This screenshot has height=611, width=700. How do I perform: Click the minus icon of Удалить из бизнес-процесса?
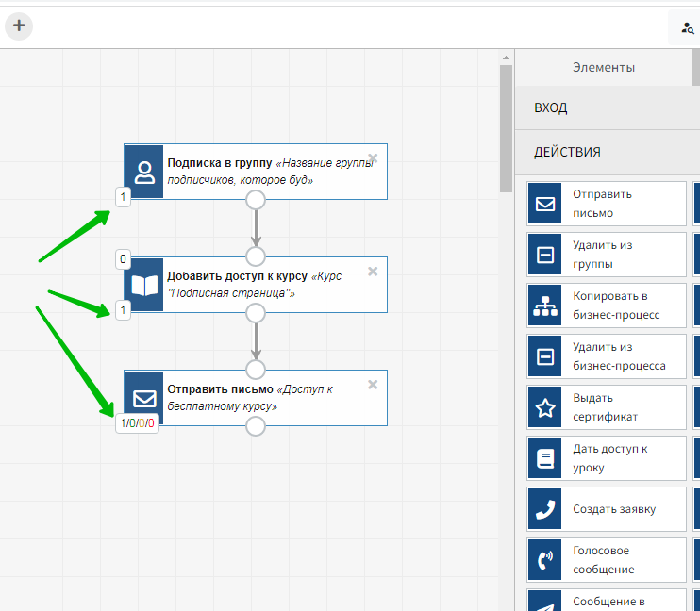click(545, 356)
